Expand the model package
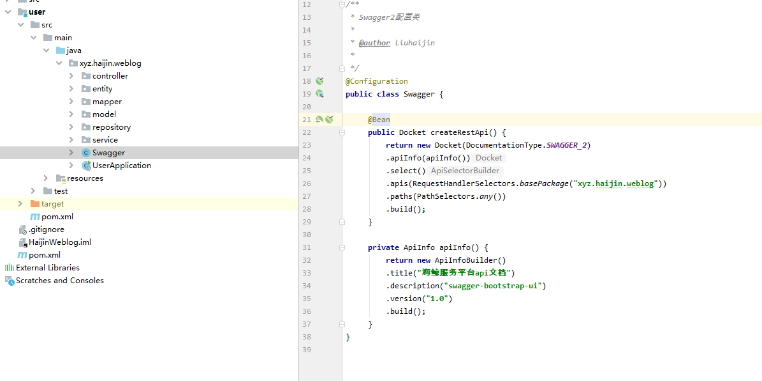This screenshot has height=381, width=762. coord(71,114)
